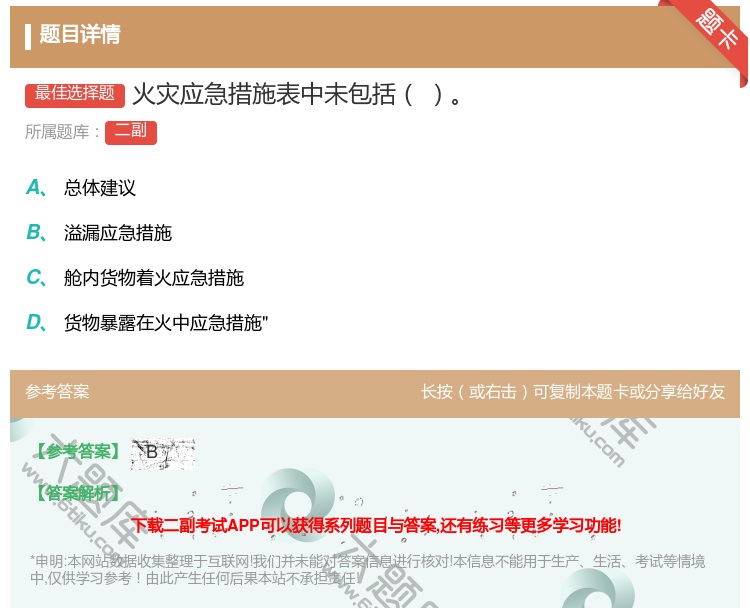Click the 【参考答案】 green label

[78, 451]
